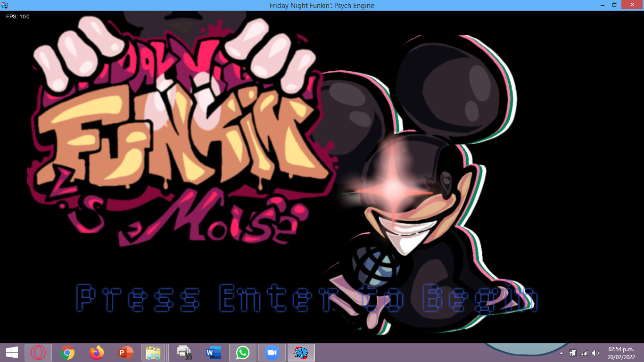
Task: Open Mozilla Firefox
Action: (x=96, y=352)
